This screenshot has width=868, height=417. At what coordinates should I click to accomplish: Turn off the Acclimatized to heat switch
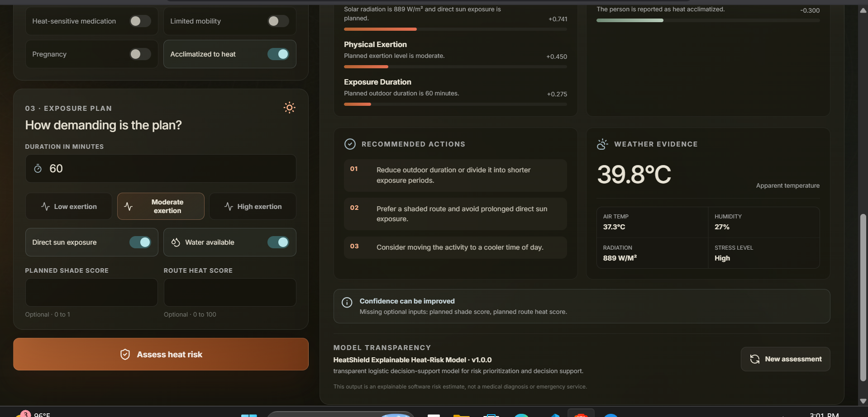(x=278, y=54)
